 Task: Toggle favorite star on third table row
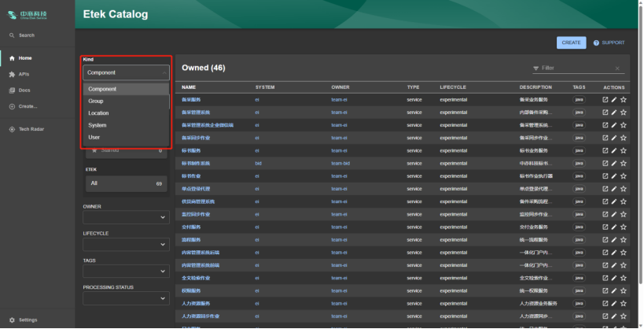tap(624, 125)
